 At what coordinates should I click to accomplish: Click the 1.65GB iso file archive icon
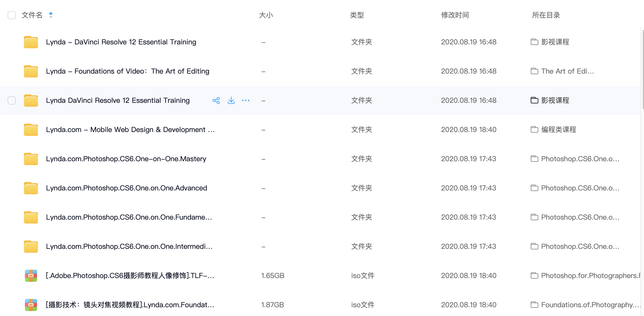[x=31, y=276]
